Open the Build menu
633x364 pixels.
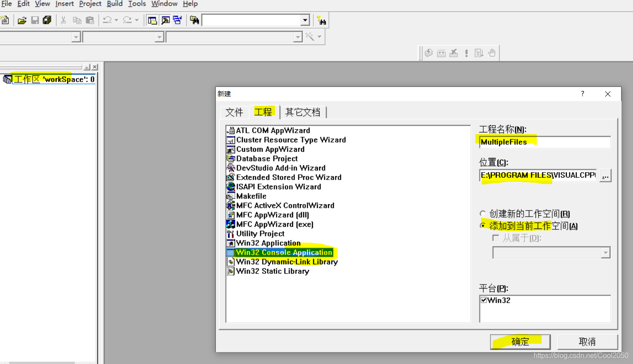[115, 4]
